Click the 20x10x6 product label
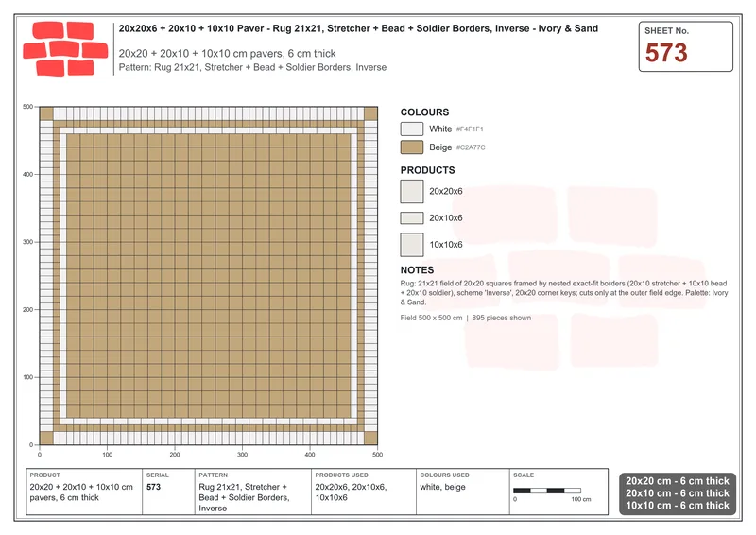Screen dimensions: 756x535 pos(445,218)
